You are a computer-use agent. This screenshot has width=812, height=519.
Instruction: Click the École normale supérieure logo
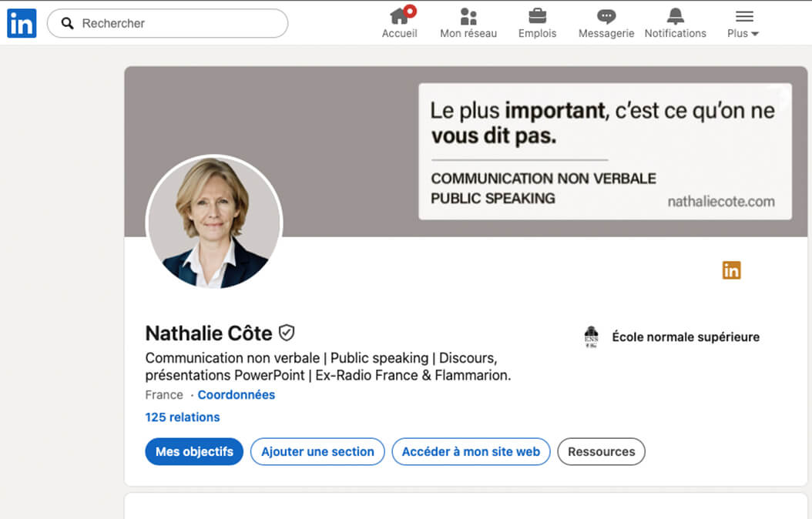pos(591,337)
